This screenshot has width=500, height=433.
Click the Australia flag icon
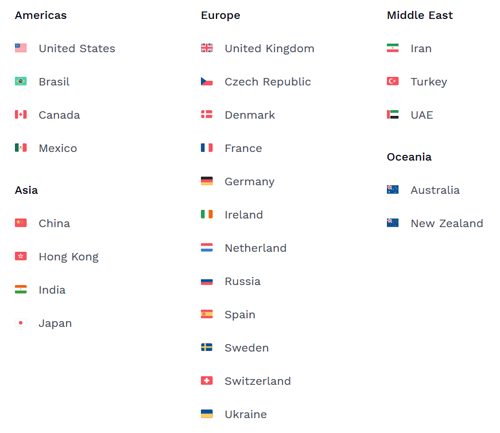393,190
